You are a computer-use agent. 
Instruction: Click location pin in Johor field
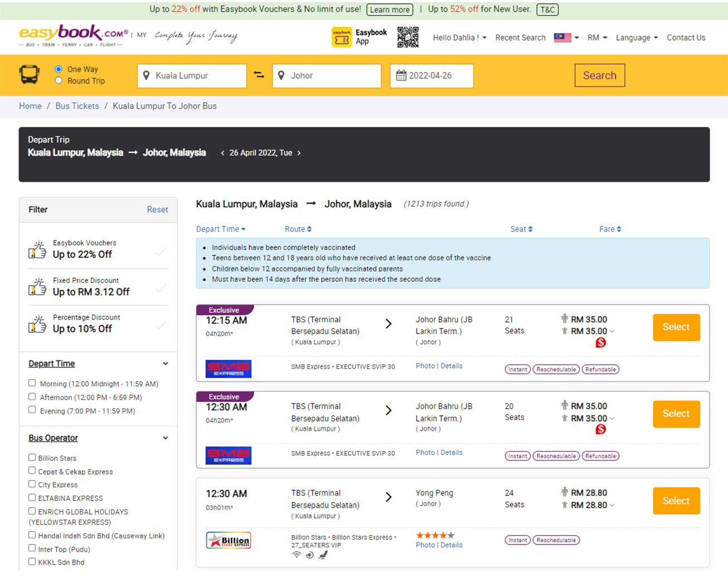tap(281, 75)
